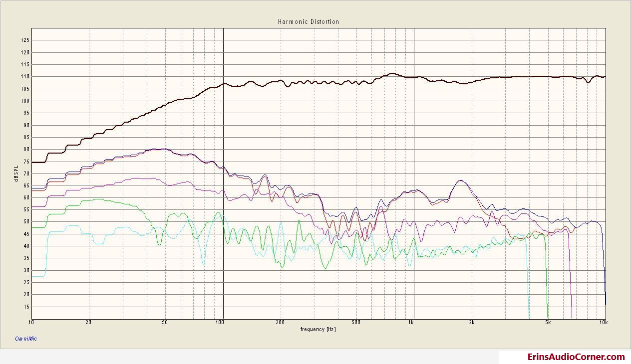
Task: Click the 5k label on frequency axis
Action: pos(548,323)
